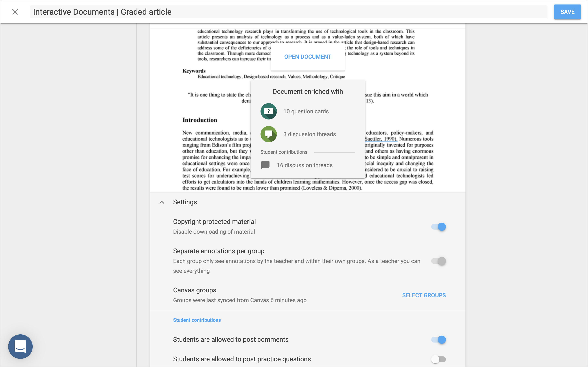
Task: Click OPEN DOCUMENT button
Action: coord(308,57)
